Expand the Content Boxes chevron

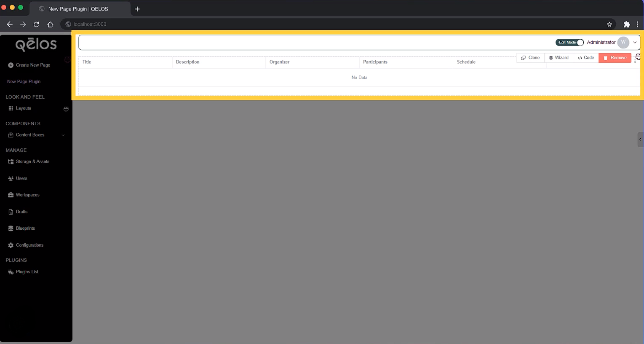[63, 135]
